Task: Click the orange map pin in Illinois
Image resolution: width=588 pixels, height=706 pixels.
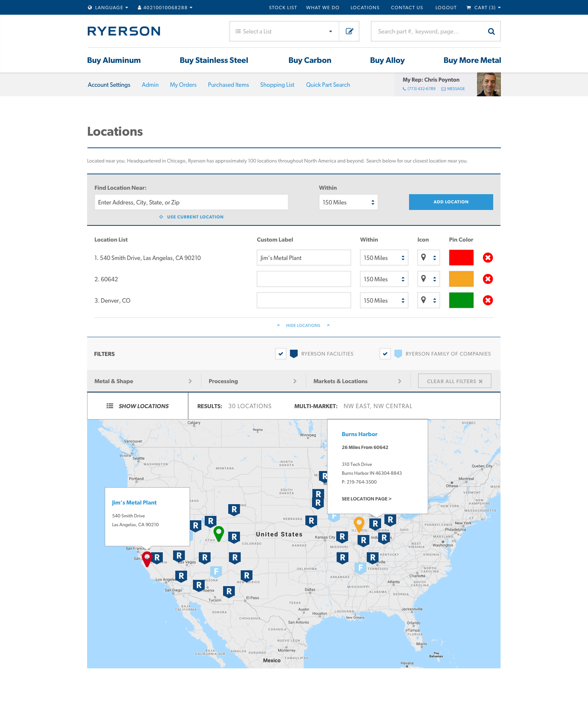Action: pyautogui.click(x=359, y=524)
